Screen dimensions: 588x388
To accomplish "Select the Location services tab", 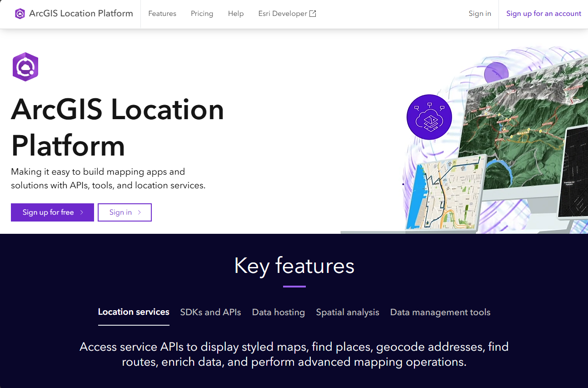I will 134,312.
